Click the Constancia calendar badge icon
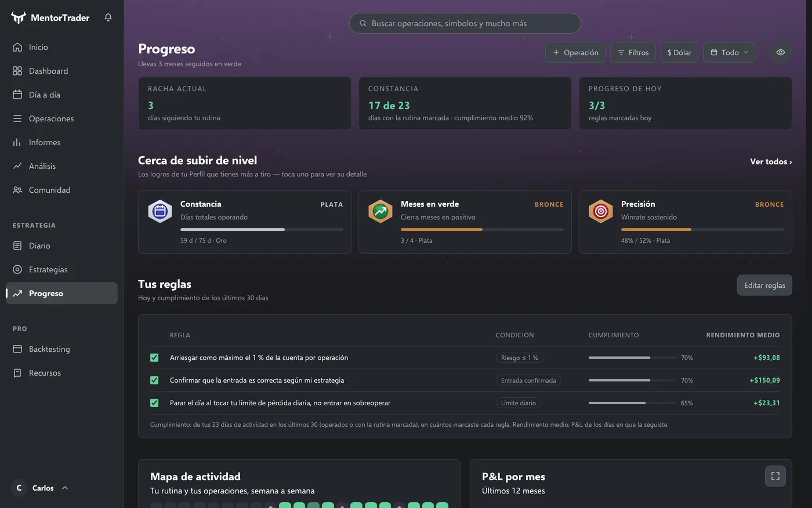 (160, 211)
